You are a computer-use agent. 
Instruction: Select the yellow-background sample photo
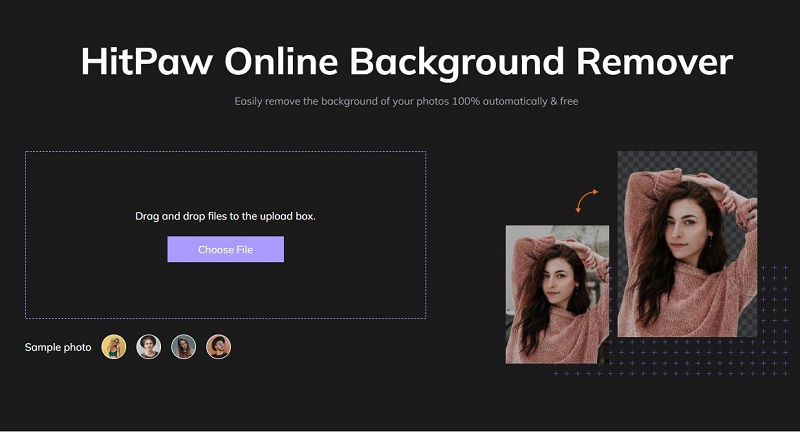[x=114, y=347]
